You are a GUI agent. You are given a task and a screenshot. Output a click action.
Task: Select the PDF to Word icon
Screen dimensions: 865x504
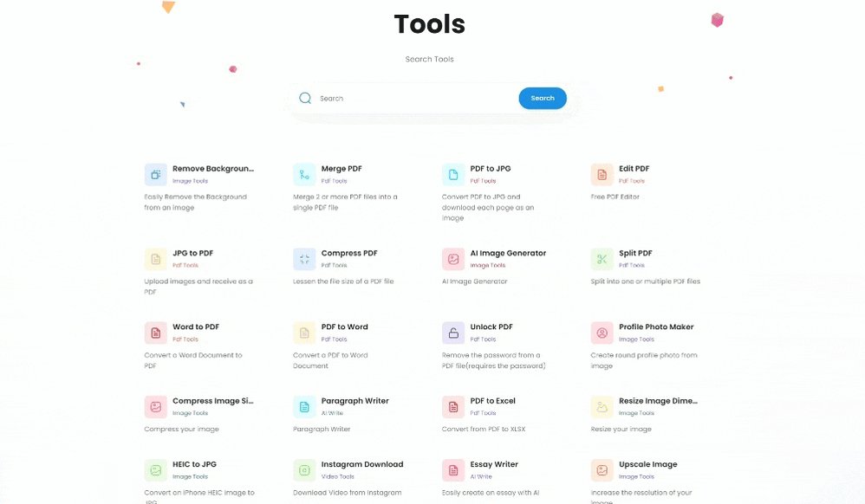point(304,333)
